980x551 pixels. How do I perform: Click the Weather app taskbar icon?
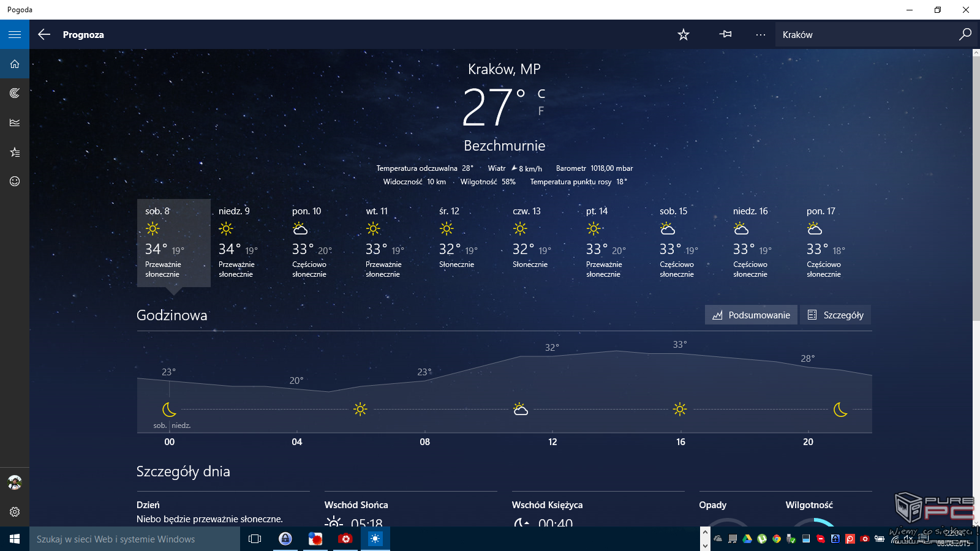375,539
